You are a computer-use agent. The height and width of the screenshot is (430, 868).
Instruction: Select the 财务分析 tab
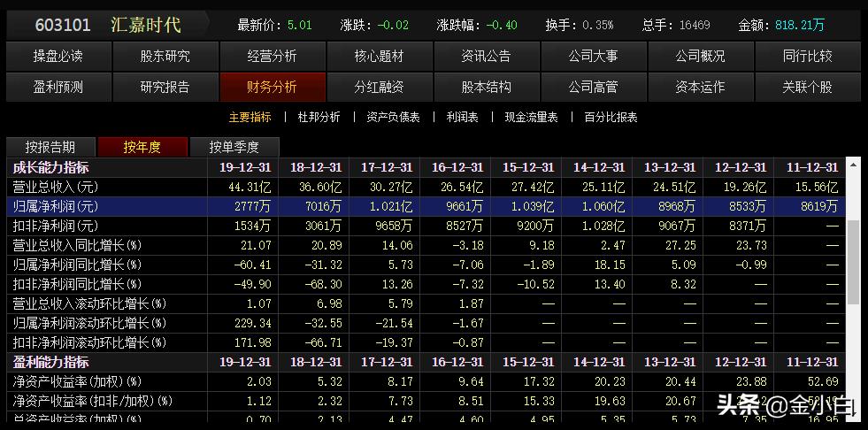[272, 87]
